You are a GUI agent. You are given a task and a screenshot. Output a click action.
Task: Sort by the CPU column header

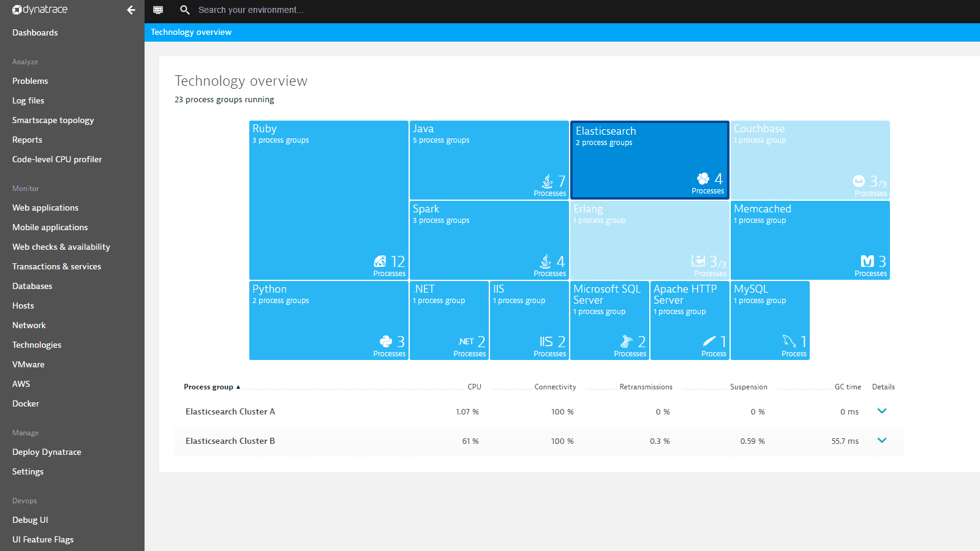pos(474,387)
